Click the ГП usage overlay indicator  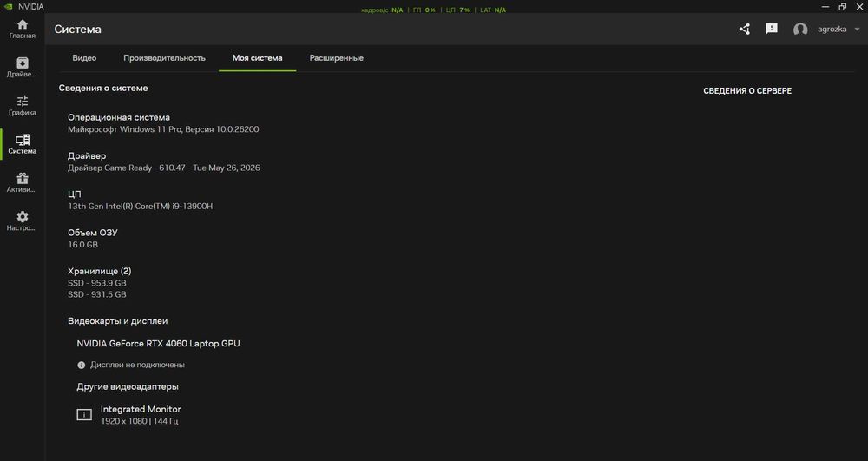[424, 10]
